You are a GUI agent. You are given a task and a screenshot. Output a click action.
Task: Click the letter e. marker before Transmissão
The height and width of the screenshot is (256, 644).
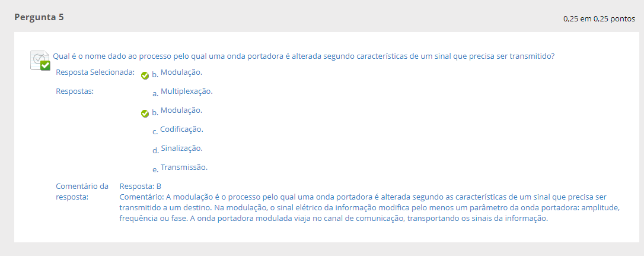coord(155,169)
